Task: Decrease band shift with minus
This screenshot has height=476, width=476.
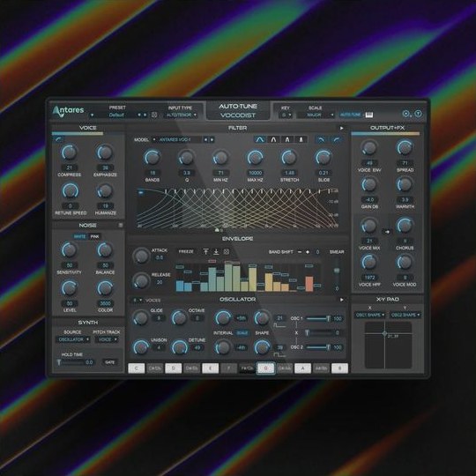Action: [x=300, y=252]
